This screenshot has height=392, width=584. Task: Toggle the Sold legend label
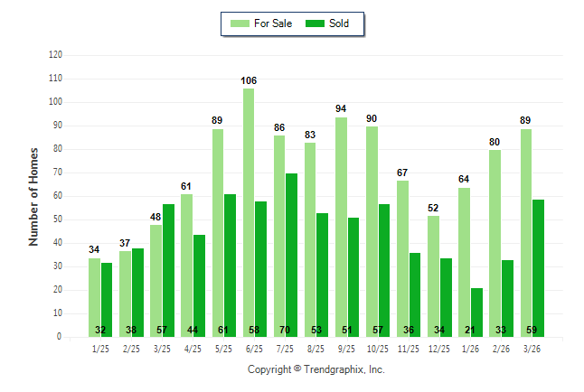(339, 23)
